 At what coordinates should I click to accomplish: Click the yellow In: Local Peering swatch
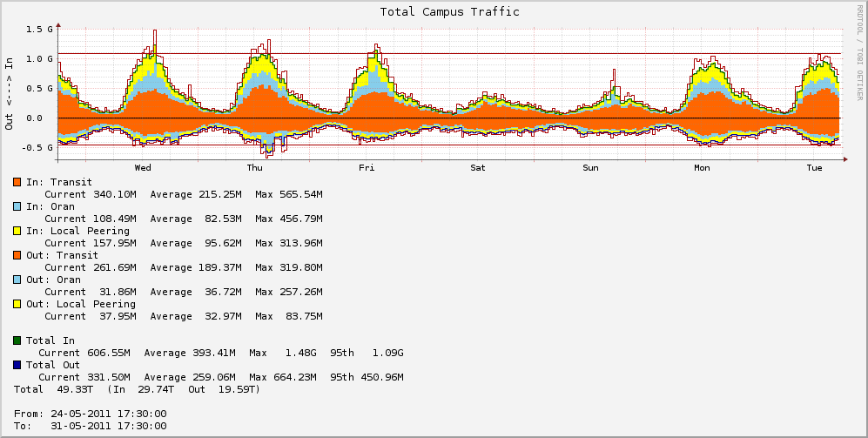pos(17,231)
